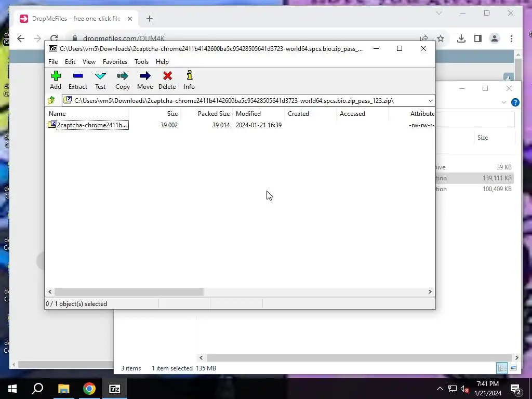Click the 7-Zip taskbar button
Viewport: 532px width, 399px height.
pyautogui.click(x=114, y=389)
